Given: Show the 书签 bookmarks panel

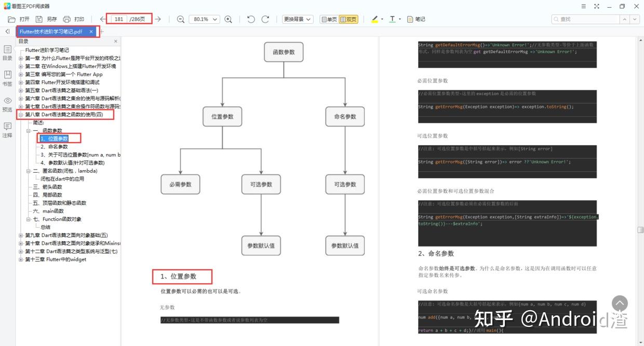Looking at the screenshot, I should coord(7,78).
